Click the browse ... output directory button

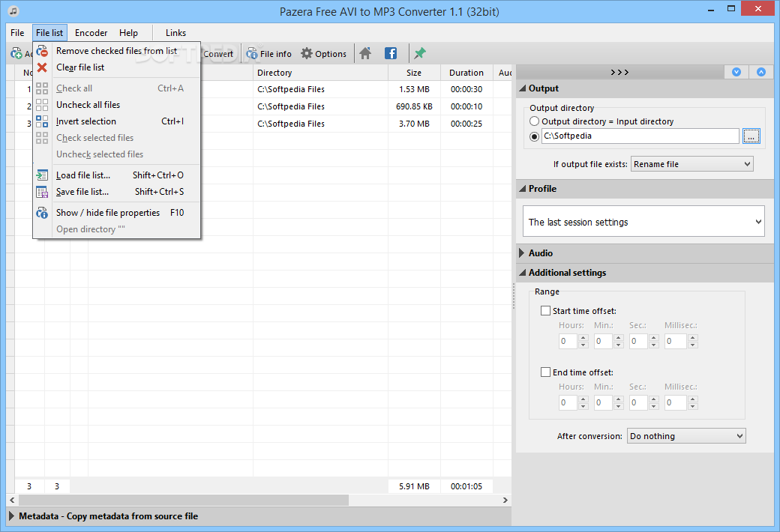(751, 136)
